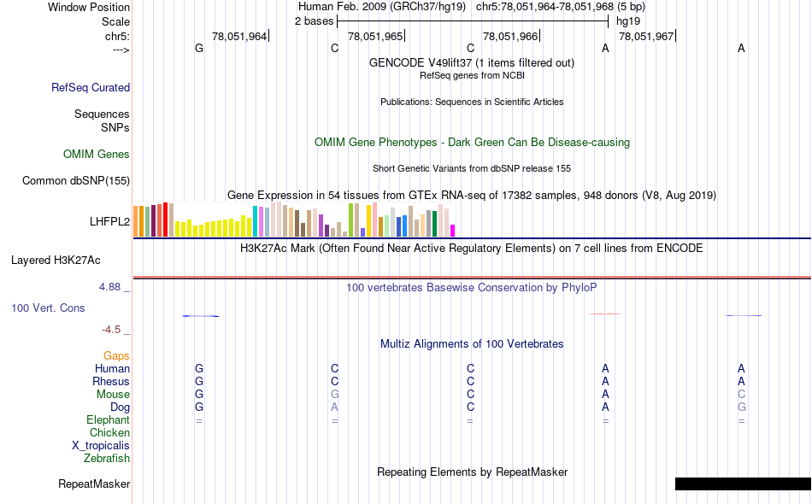The image size is (812, 504).
Task: Click the Window Position label
Action: click(x=89, y=7)
